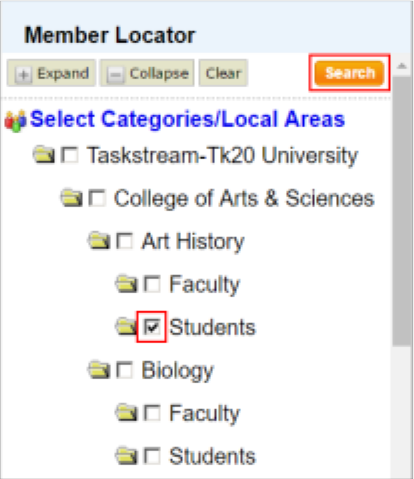This screenshot has width=414, height=479.
Task: Click the College of Arts & Sciences folder icon
Action: [71, 198]
